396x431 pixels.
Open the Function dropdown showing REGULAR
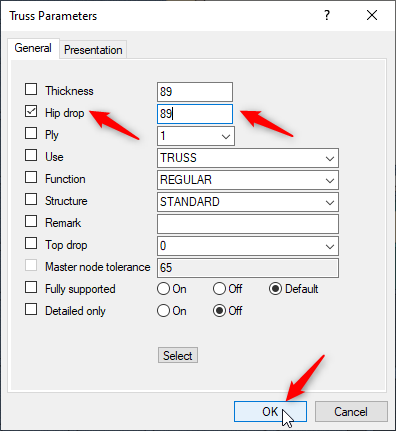[x=248, y=180]
